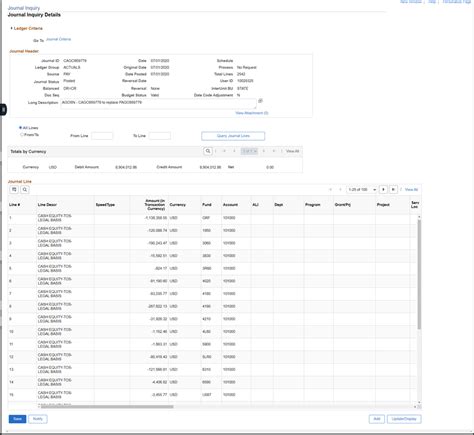
Task: Go to next page of journal lines
Action: 383,189
